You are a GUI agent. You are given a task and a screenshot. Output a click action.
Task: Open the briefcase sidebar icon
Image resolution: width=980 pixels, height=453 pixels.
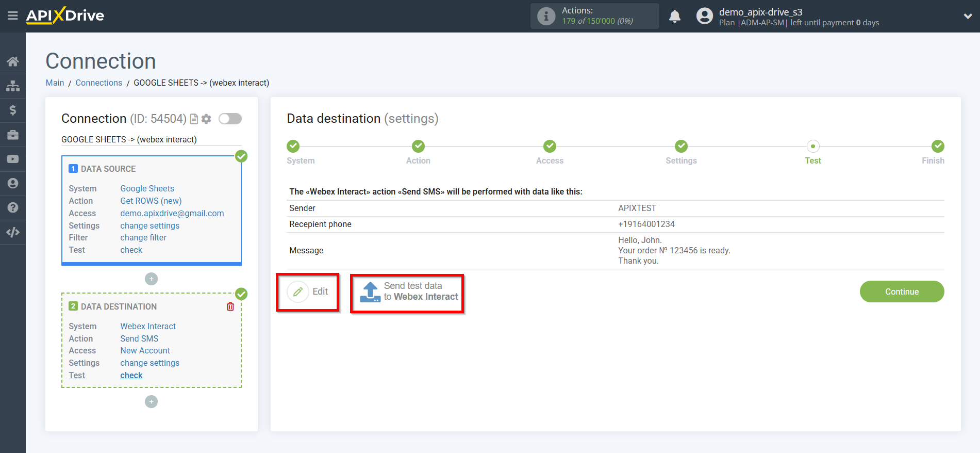[x=13, y=135]
